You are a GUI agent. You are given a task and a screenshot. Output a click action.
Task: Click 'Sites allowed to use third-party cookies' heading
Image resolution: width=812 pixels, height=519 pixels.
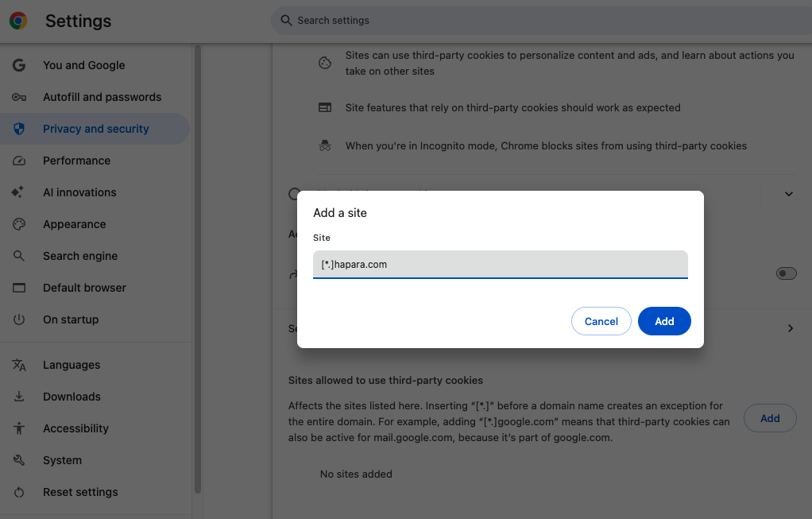click(385, 380)
